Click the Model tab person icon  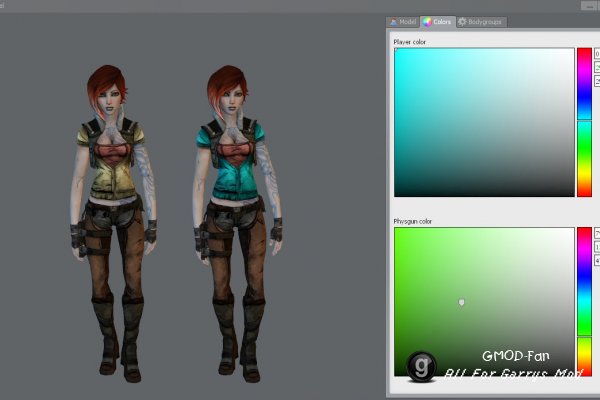tap(393, 22)
